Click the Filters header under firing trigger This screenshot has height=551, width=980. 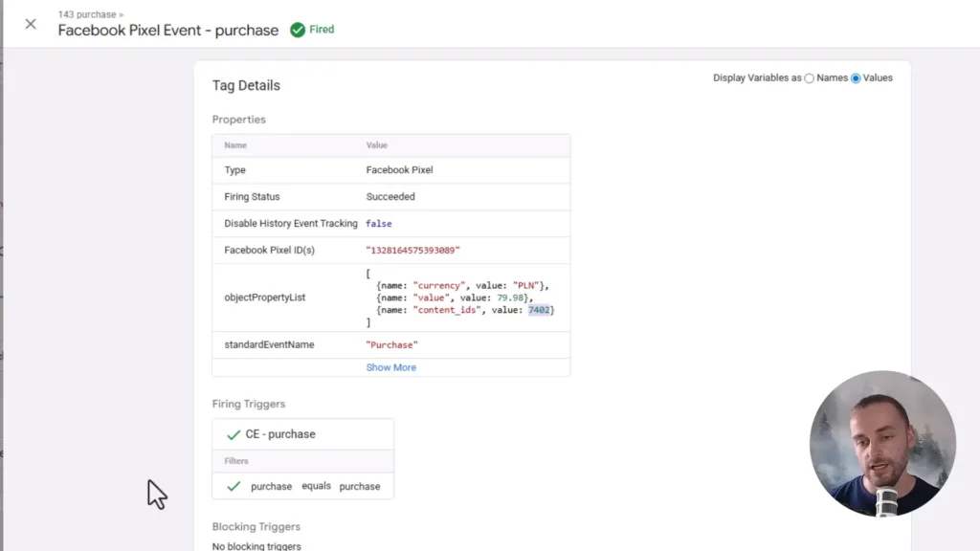[x=236, y=461]
